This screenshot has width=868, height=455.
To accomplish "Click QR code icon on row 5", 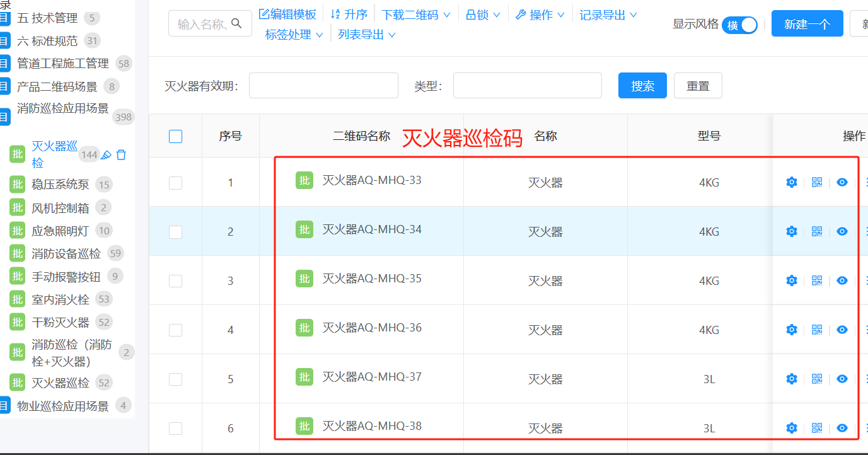I will pyautogui.click(x=816, y=379).
